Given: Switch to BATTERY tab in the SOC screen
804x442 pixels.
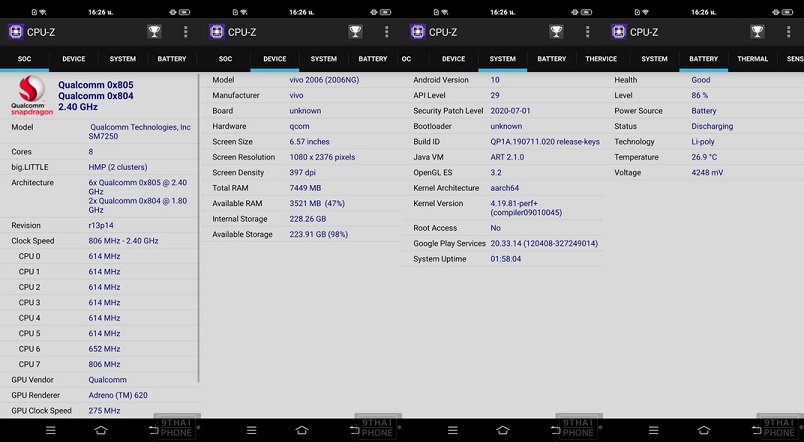Looking at the screenshot, I should tap(172, 59).
